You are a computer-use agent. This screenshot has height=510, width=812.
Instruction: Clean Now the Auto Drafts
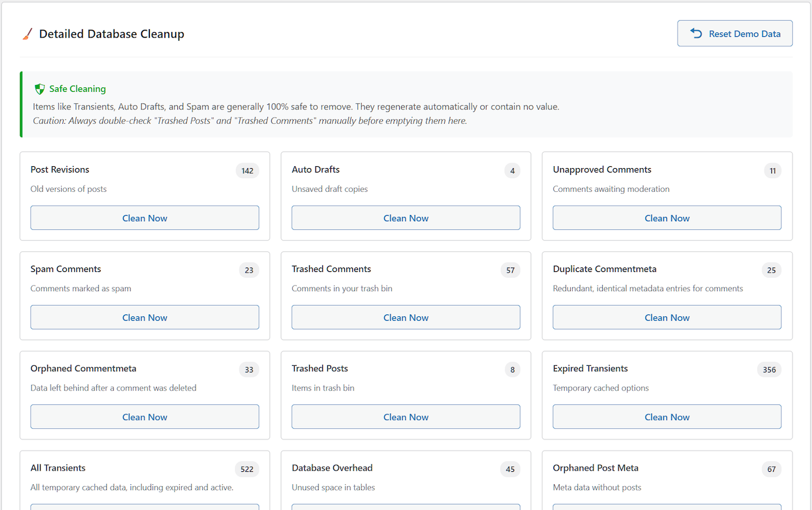click(x=405, y=217)
